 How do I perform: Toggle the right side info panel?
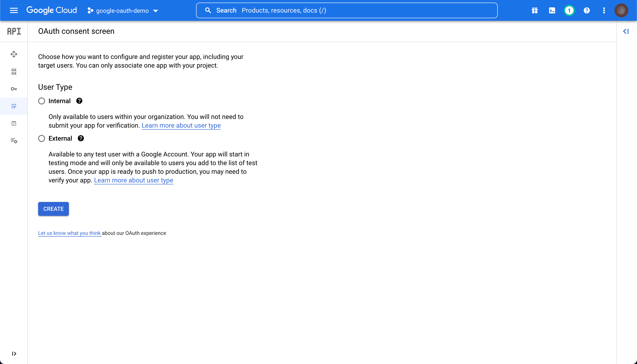[x=626, y=31]
